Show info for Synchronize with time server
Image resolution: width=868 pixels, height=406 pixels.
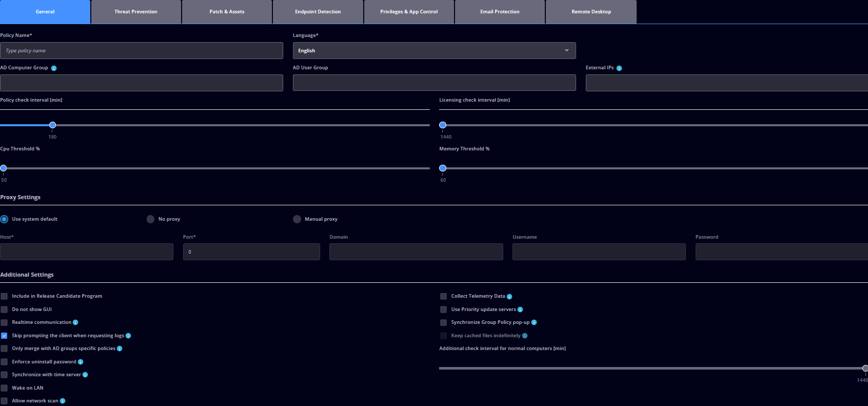pyautogui.click(x=85, y=375)
